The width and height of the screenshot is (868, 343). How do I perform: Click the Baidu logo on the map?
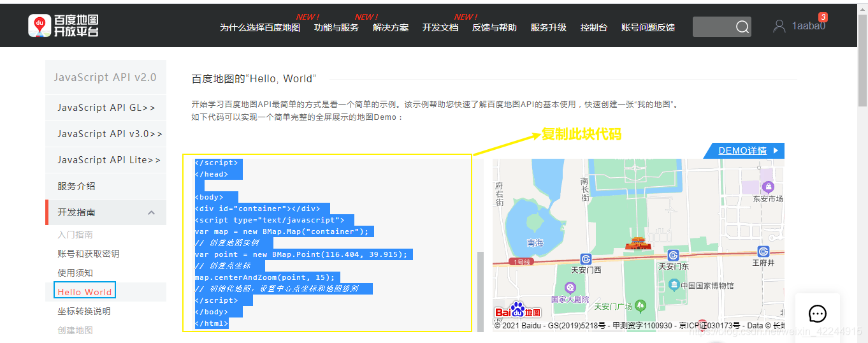pyautogui.click(x=517, y=311)
